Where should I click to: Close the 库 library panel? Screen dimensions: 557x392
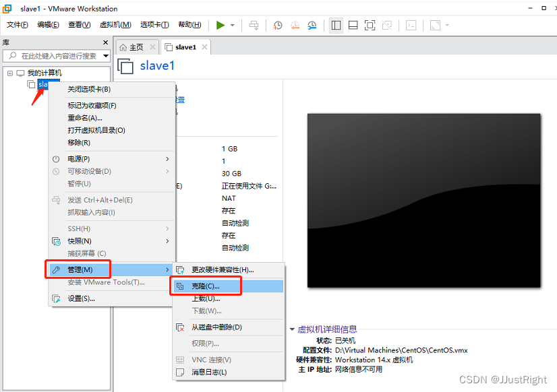click(x=105, y=42)
